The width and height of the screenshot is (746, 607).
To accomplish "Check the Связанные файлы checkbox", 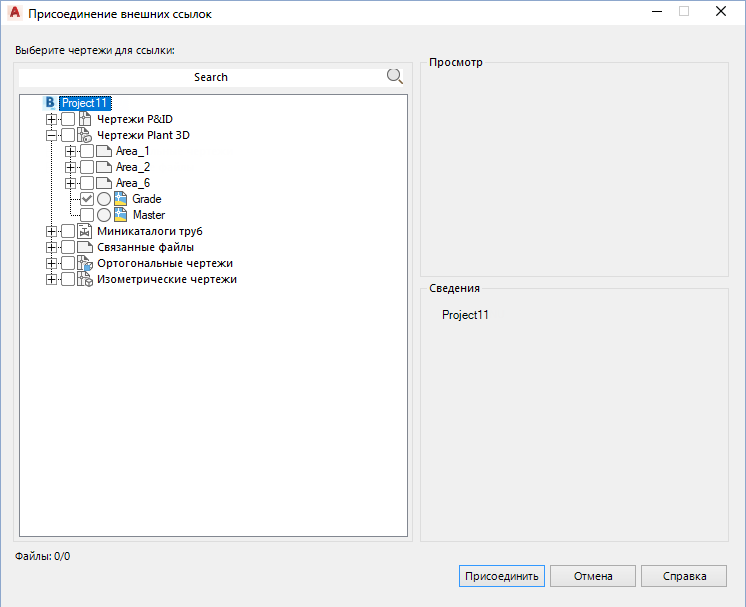I will point(68,247).
